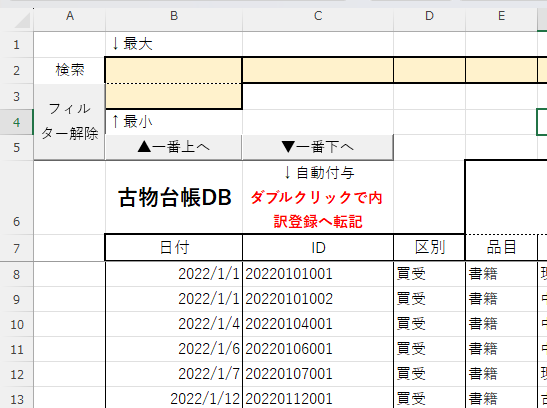
Task: Select ID cell 20220104001
Action: 318,324
